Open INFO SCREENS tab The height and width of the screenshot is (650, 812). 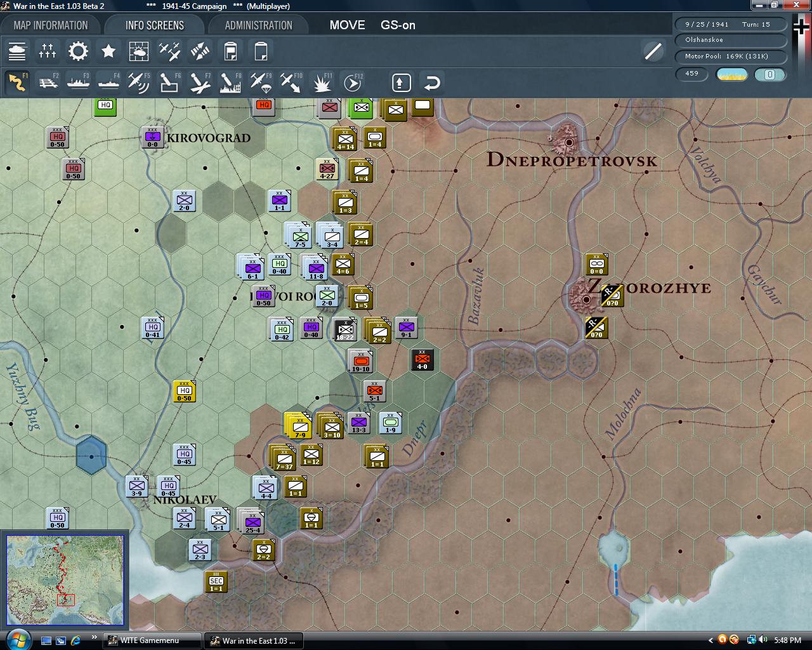click(x=155, y=25)
